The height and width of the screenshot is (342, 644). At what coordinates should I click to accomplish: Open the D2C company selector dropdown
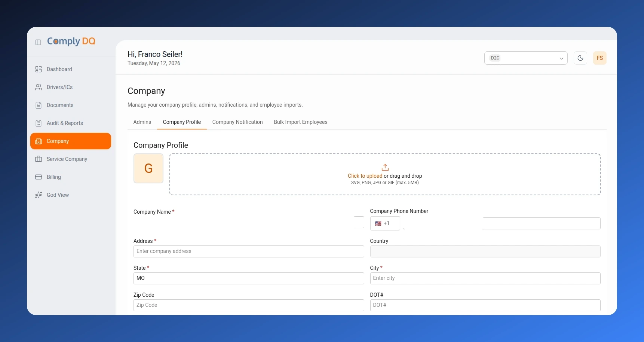[526, 58]
